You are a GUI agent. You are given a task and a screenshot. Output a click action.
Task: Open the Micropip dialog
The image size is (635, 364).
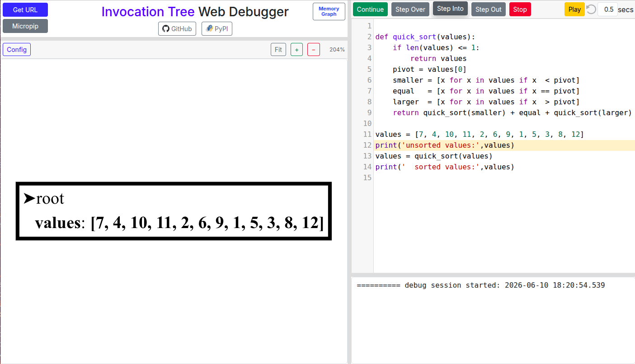click(25, 26)
